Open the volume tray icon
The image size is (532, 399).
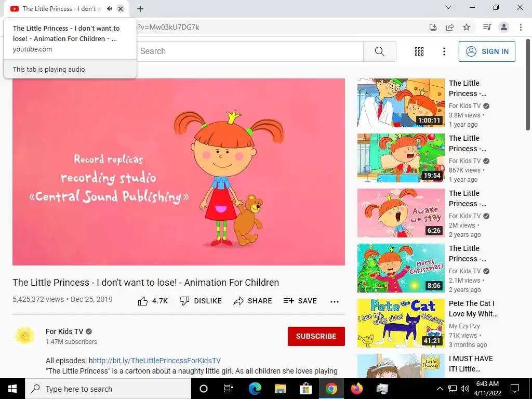click(x=465, y=389)
